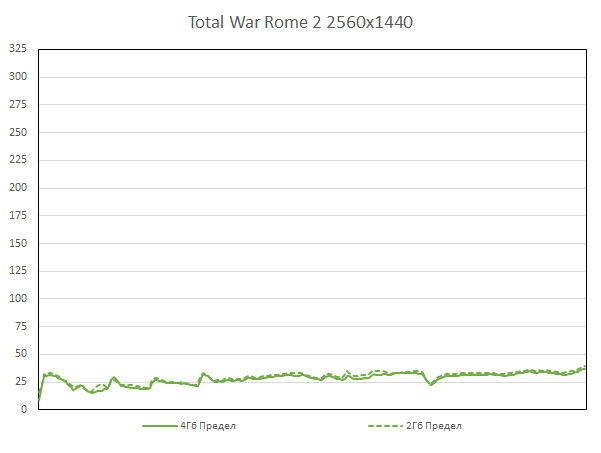Click the 0 y-axis label
Image resolution: width=601 pixels, height=453 pixels.
point(23,409)
